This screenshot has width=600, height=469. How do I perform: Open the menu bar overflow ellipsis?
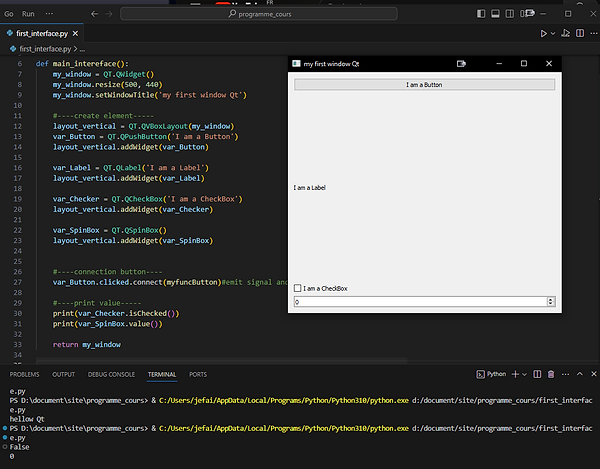pos(49,14)
